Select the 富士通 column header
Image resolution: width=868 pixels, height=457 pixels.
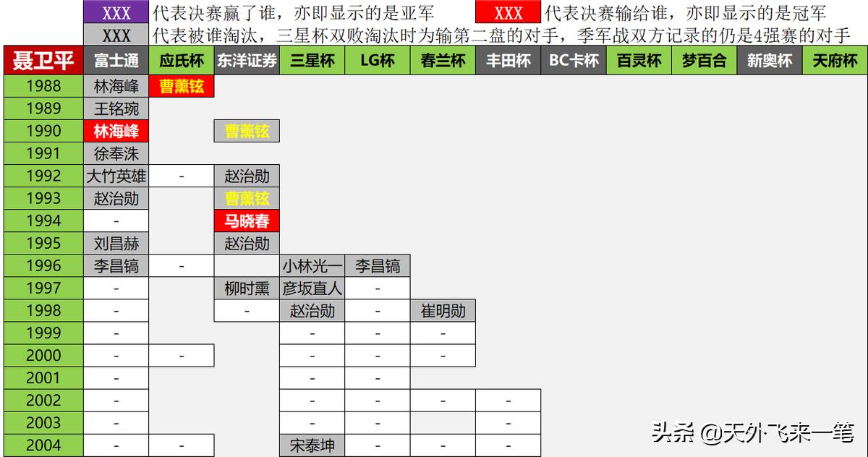[116, 61]
